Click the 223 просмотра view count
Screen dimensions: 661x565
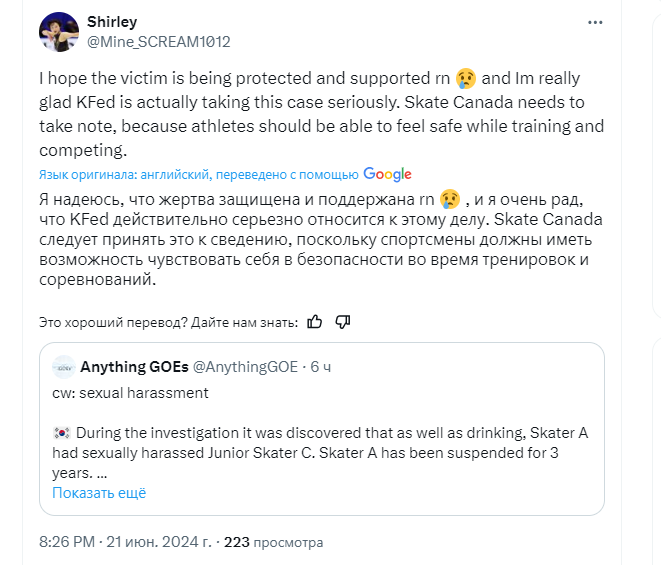pyautogui.click(x=273, y=542)
